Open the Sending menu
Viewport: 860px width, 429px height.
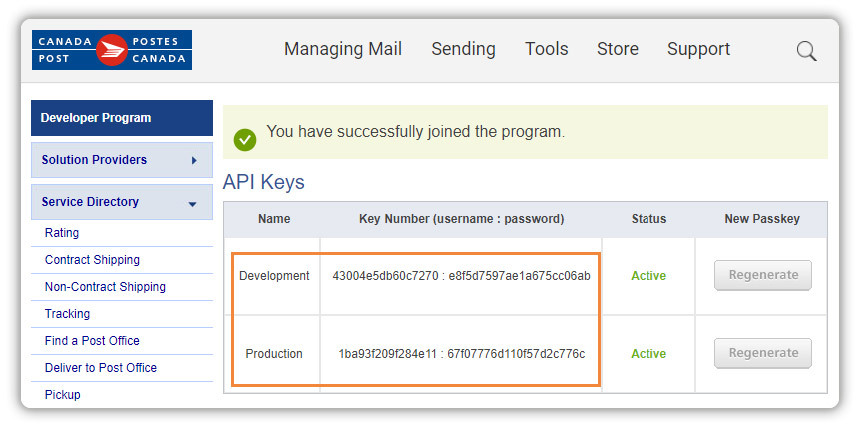click(463, 49)
